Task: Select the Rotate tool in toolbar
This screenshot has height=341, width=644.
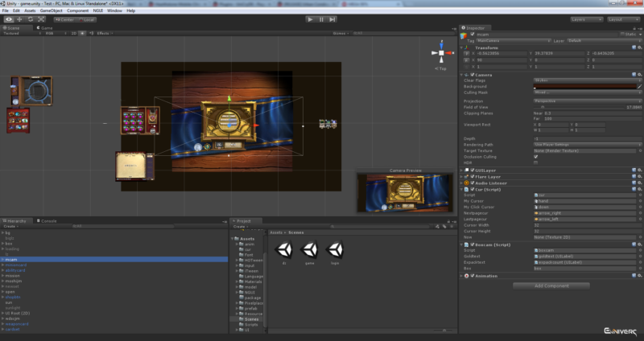Action: tap(31, 19)
